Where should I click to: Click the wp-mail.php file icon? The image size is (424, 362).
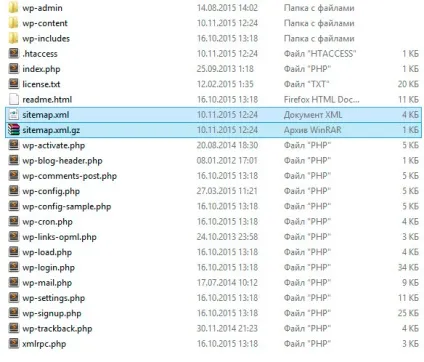point(13,283)
